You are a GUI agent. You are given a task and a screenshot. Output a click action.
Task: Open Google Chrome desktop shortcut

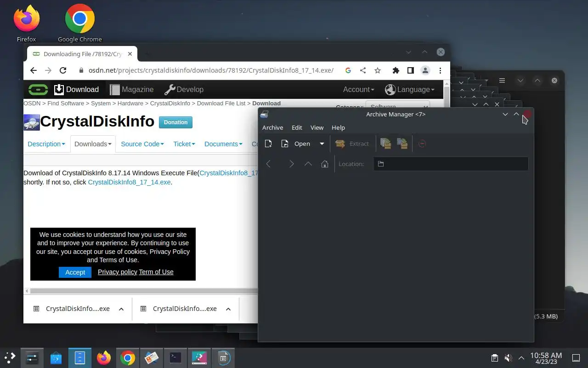80,23
